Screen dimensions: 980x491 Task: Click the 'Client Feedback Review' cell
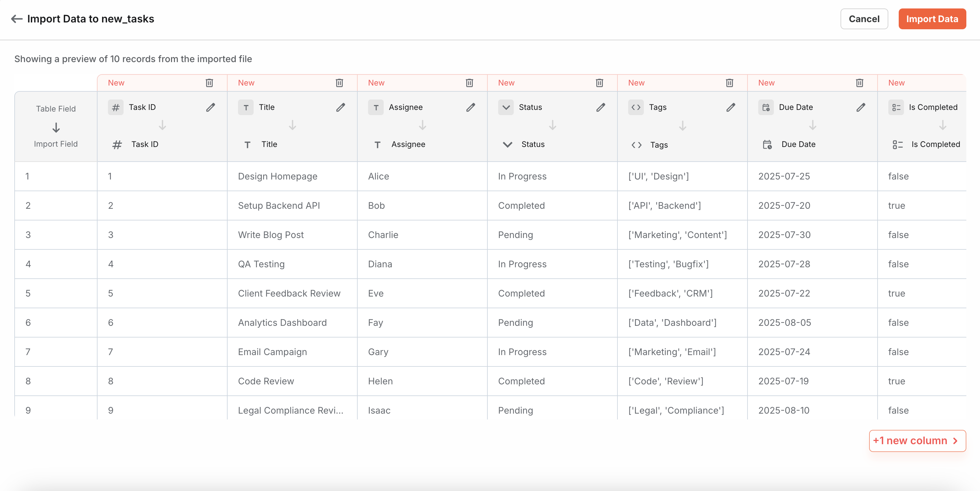(292, 293)
